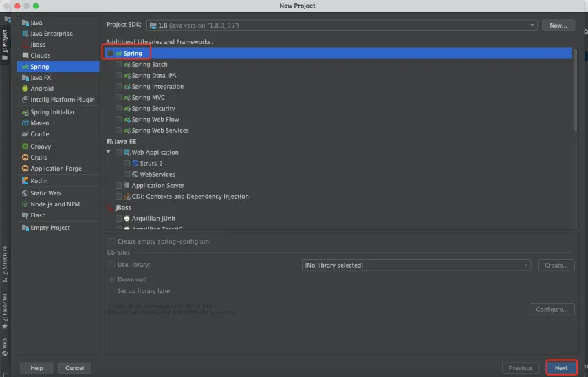Choose the Android robot icon
Screen dimensions: 588x377
coord(25,89)
